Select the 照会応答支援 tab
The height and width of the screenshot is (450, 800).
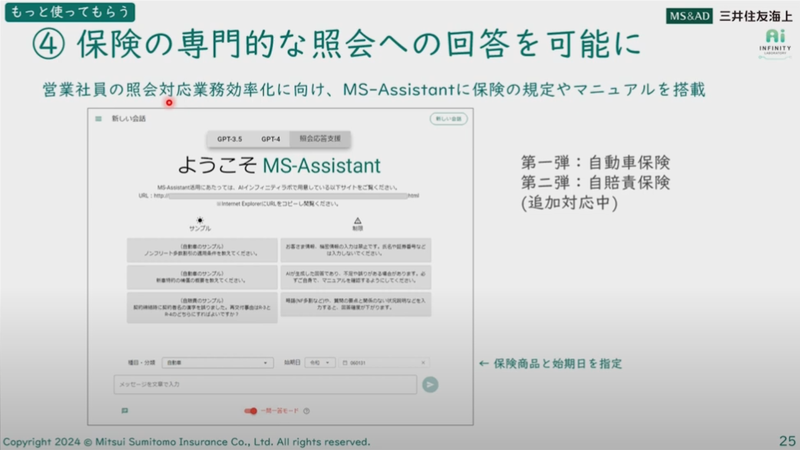point(320,139)
